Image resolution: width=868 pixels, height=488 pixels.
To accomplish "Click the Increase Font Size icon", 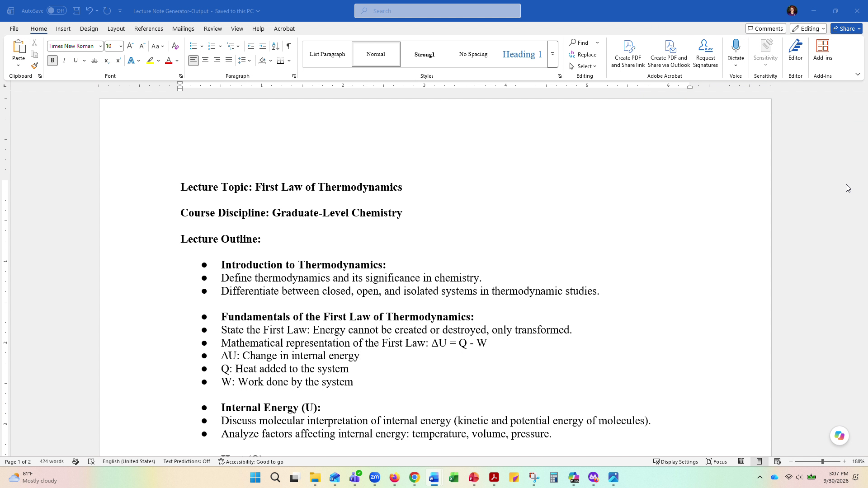I will (130, 46).
